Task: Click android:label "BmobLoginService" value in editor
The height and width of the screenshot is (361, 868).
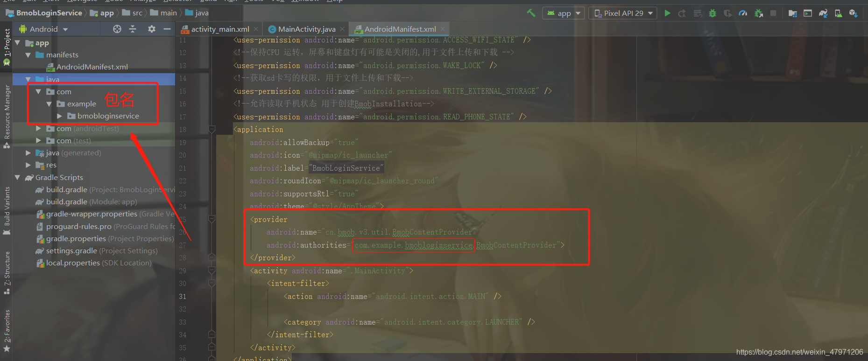Action: [x=346, y=168]
